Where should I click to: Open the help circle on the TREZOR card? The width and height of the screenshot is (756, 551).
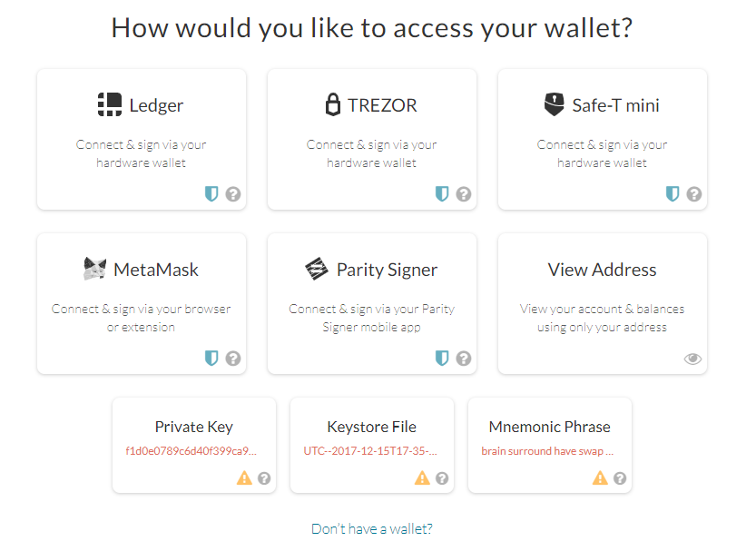[464, 193]
